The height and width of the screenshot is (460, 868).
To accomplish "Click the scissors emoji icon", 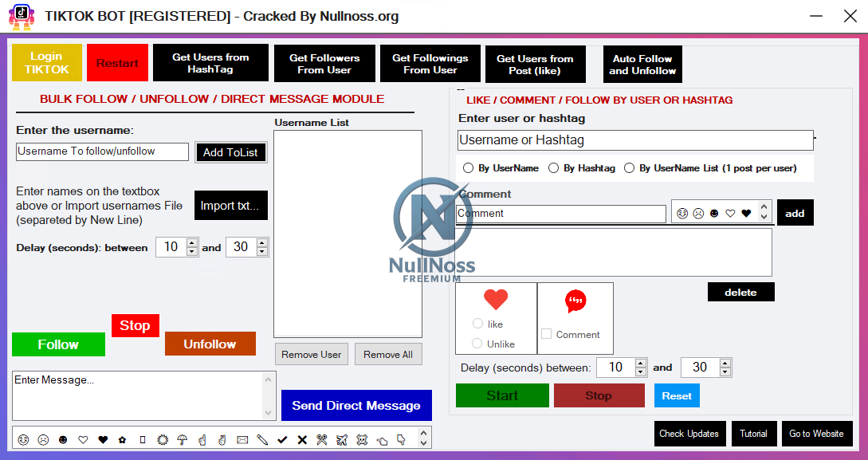I will click(x=321, y=438).
